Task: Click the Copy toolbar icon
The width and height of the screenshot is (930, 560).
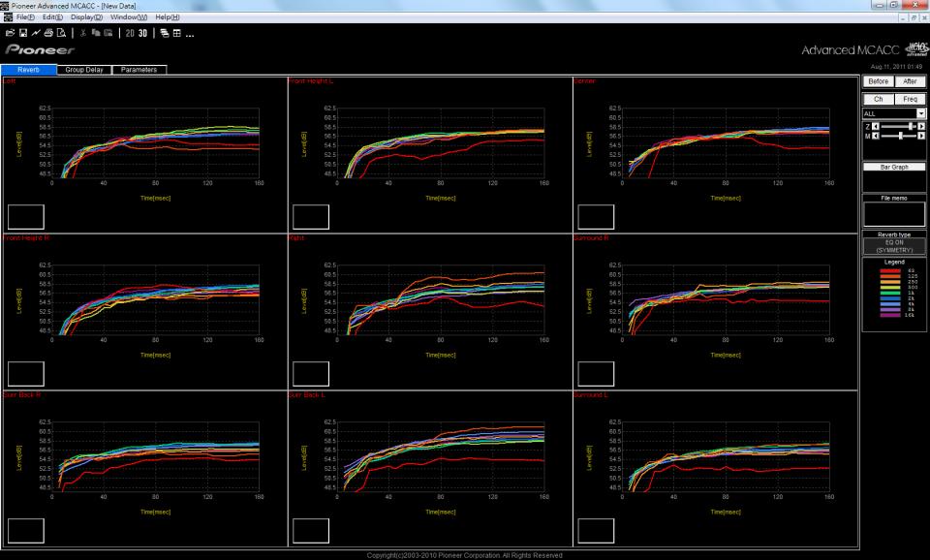Action: pyautogui.click(x=96, y=33)
